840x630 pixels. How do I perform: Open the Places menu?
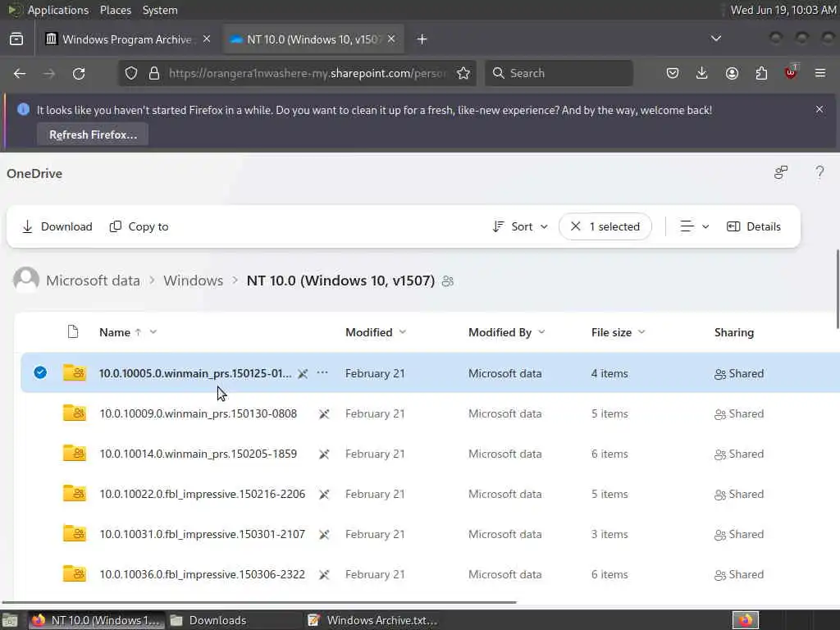pyautogui.click(x=115, y=10)
